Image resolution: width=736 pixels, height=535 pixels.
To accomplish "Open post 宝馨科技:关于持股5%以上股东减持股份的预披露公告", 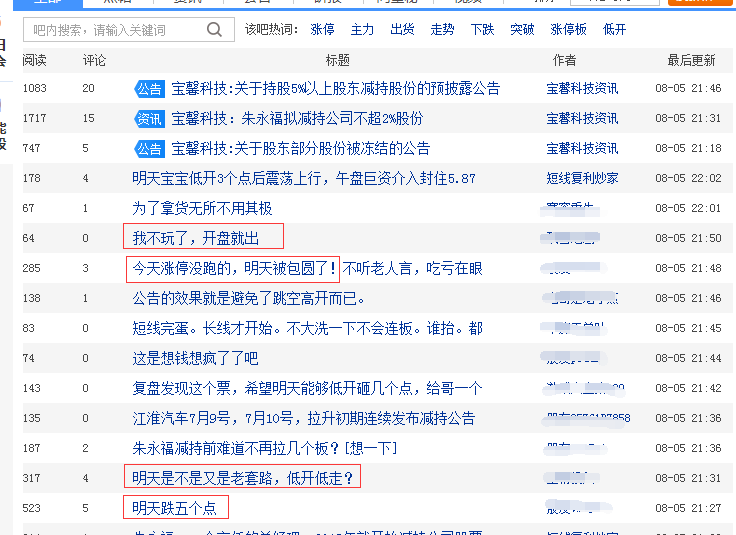I will pos(336,88).
